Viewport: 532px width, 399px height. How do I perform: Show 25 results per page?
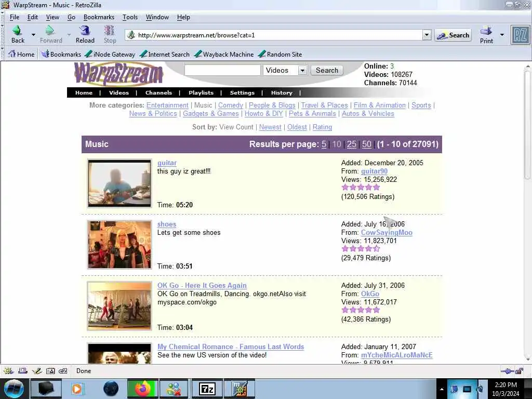[x=352, y=144]
